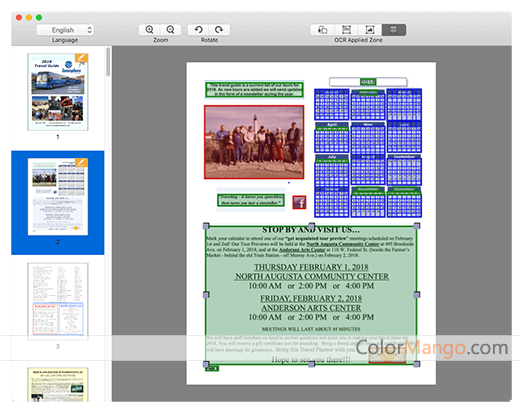Viewport: 520px width, 412px height.
Task: Click the "Language" toolbar label
Action: 65,40
